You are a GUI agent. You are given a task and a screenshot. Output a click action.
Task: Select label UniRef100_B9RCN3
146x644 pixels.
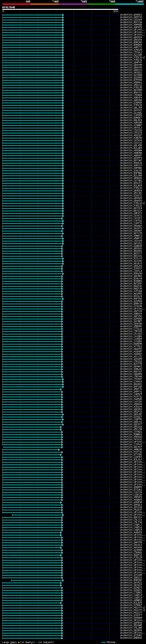coord(131,42)
